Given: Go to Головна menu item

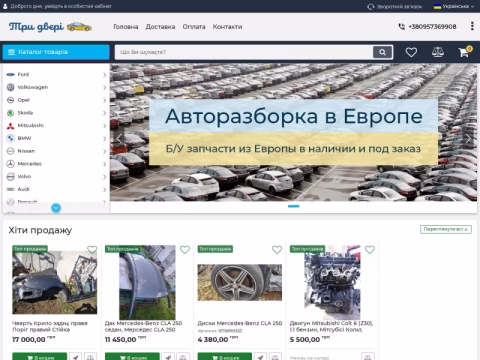Looking at the screenshot, I should 126,27.
